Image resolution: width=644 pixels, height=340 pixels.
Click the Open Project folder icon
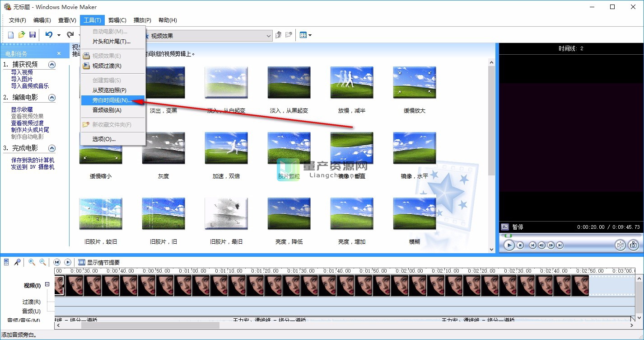[22, 35]
